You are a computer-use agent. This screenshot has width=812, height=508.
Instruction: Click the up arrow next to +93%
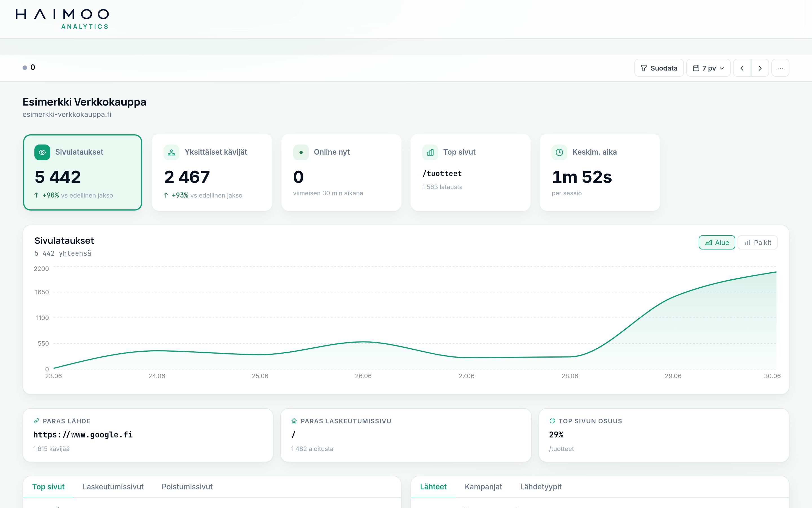pyautogui.click(x=166, y=195)
